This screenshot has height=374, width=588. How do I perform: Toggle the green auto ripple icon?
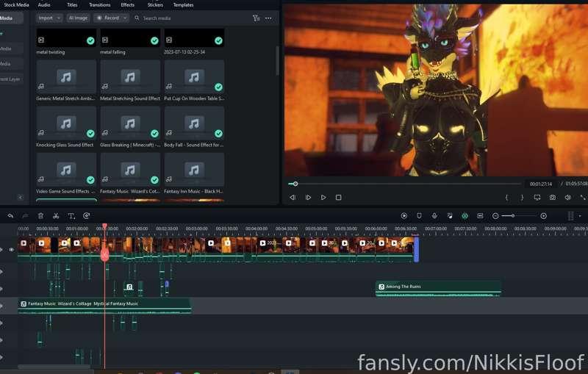(465, 216)
